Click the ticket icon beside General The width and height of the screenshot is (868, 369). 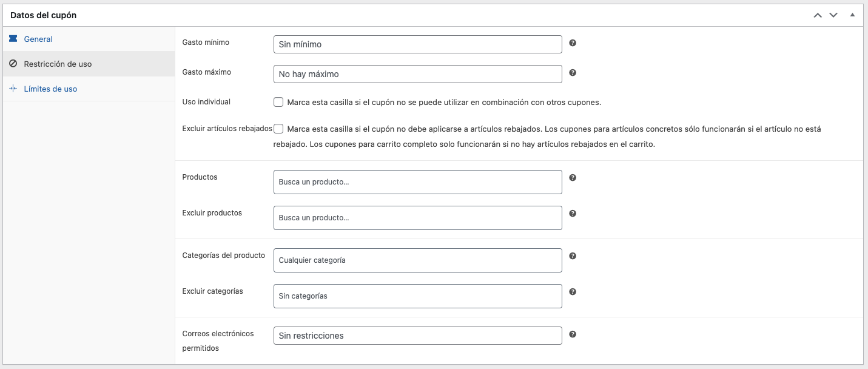pyautogui.click(x=13, y=39)
